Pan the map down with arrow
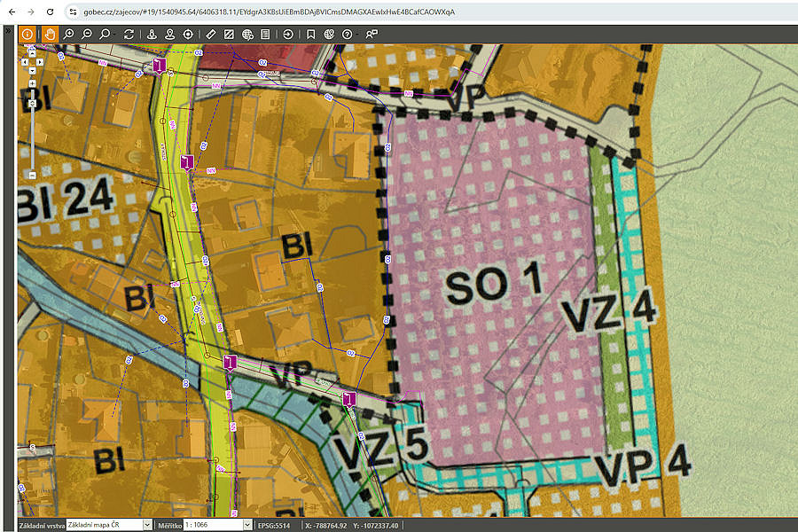The width and height of the screenshot is (798, 532). (x=32, y=71)
